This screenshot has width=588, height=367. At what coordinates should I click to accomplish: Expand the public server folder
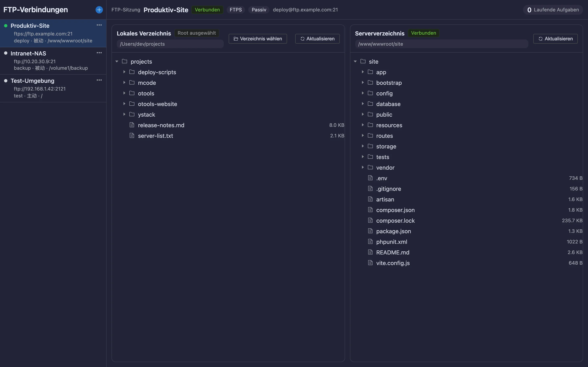[363, 114]
